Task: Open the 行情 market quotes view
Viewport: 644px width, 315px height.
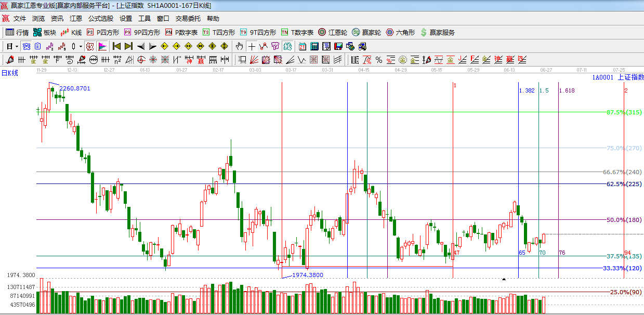Action: pyautogui.click(x=17, y=32)
